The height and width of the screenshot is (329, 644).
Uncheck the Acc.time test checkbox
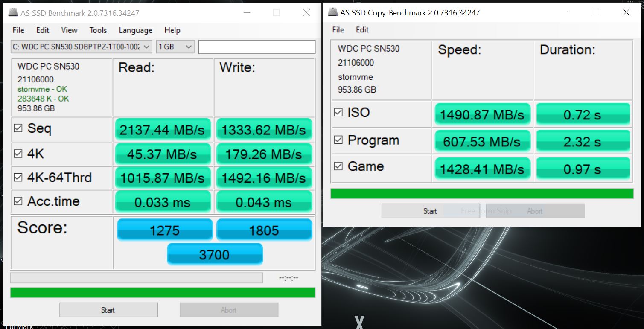18,201
